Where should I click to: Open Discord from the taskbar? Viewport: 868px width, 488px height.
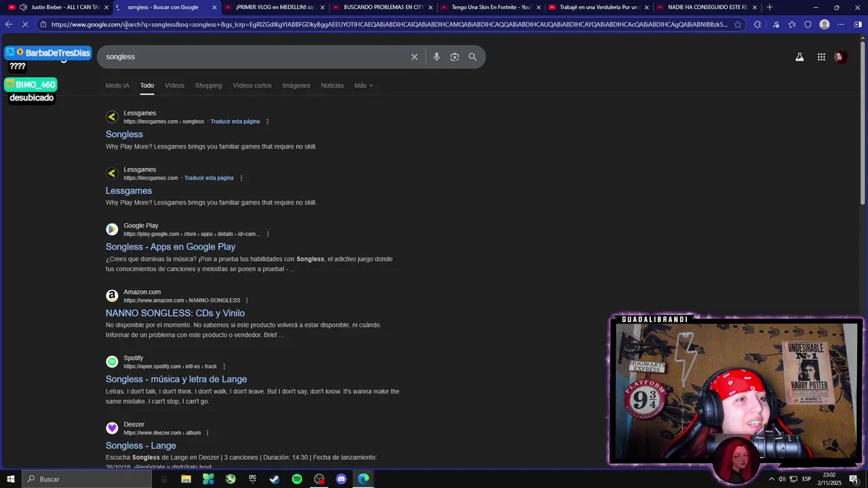tap(341, 479)
